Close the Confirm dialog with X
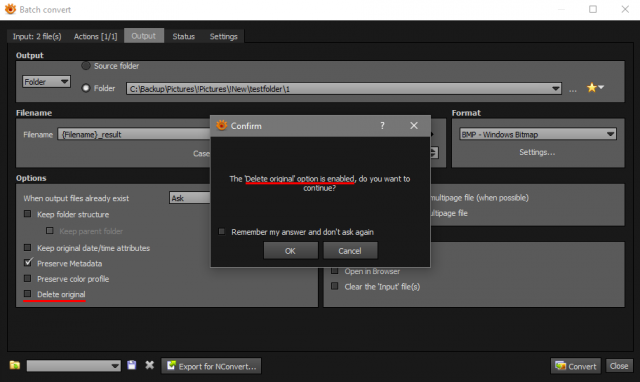 point(414,126)
